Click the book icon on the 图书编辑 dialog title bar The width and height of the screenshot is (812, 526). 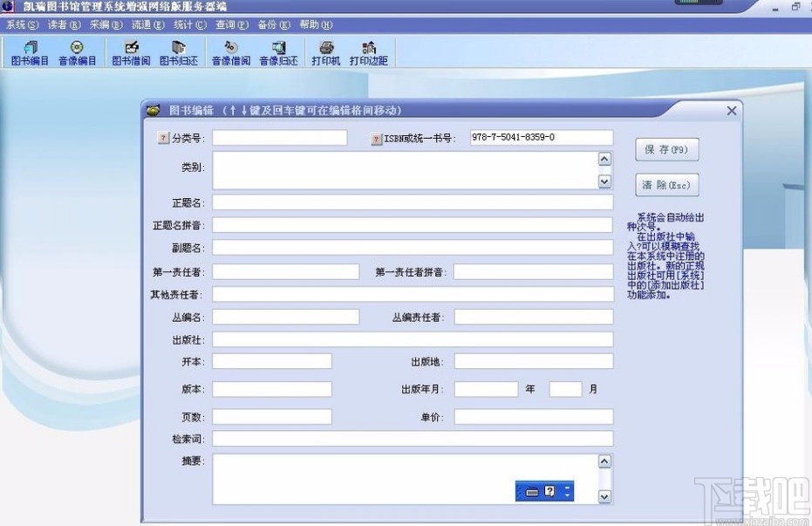tap(154, 110)
